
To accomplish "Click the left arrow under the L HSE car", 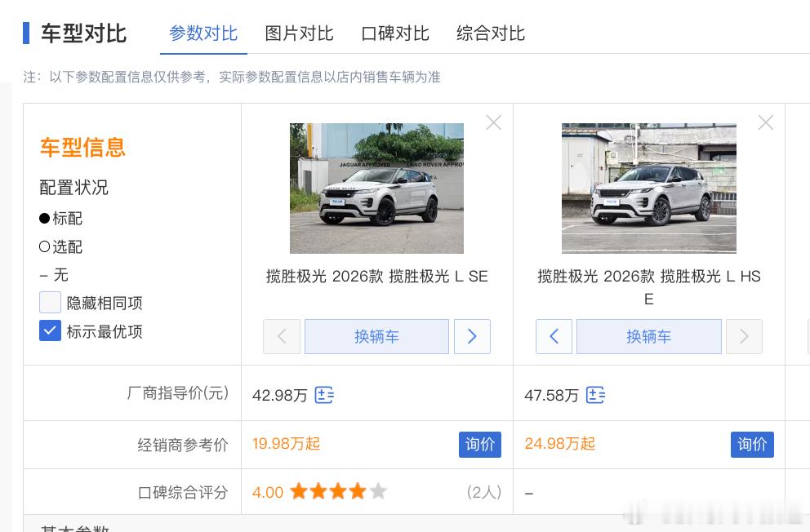I will [x=554, y=336].
